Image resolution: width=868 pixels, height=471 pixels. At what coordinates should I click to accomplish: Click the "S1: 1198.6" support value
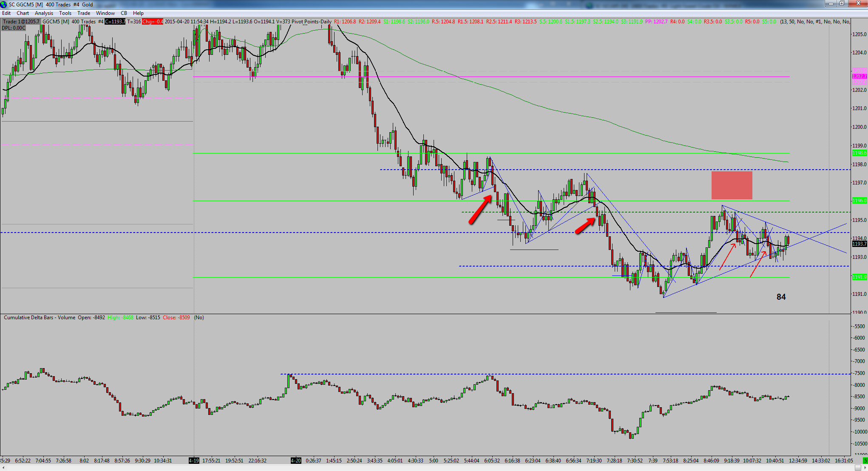click(394, 22)
